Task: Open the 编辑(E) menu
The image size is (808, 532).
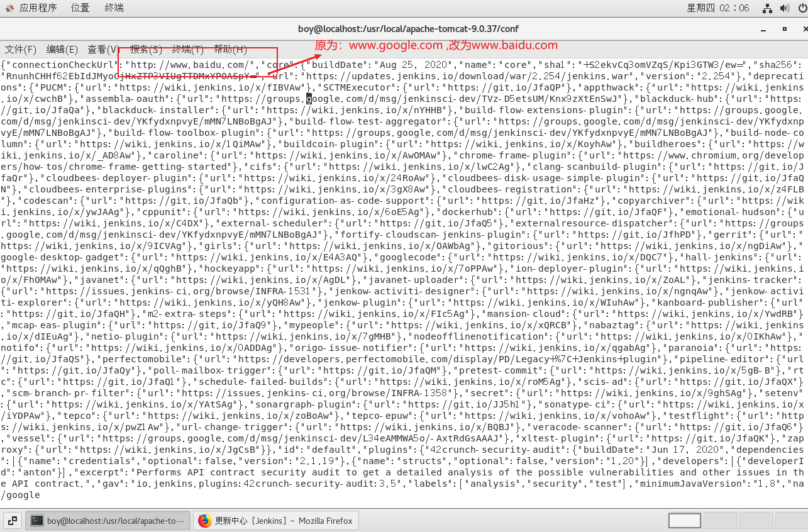Action: tap(62, 49)
